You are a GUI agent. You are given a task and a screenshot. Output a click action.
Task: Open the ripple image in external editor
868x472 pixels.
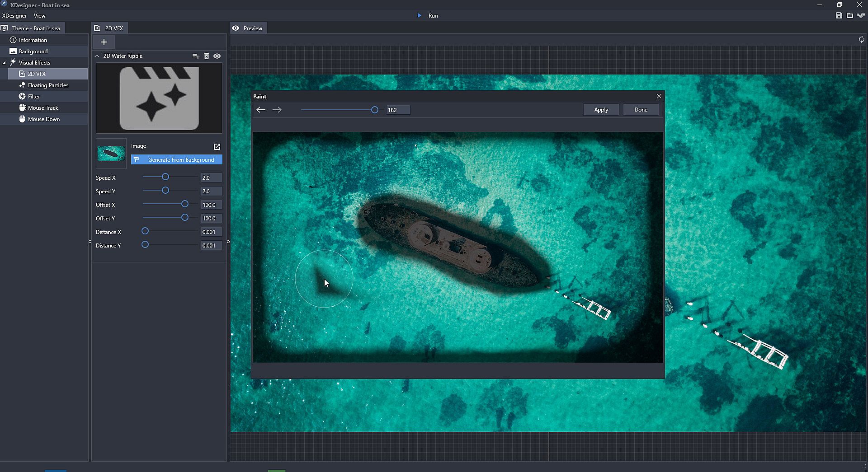point(217,147)
